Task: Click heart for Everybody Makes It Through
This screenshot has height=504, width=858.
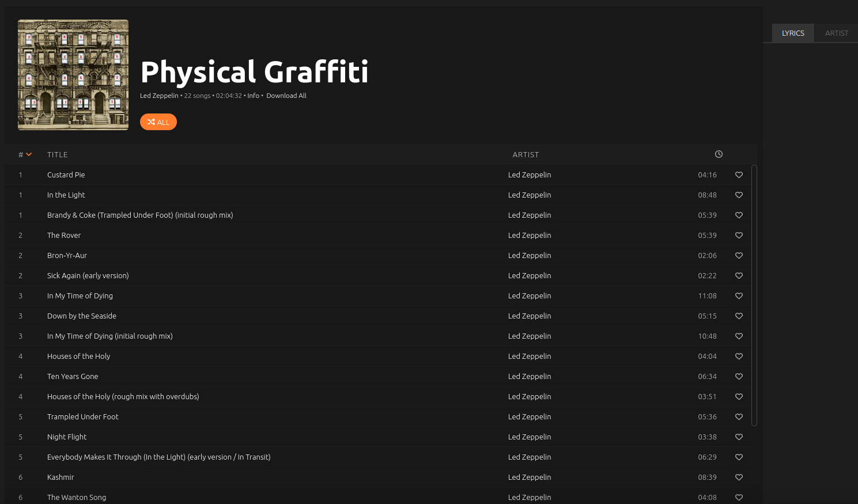Action: [739, 457]
